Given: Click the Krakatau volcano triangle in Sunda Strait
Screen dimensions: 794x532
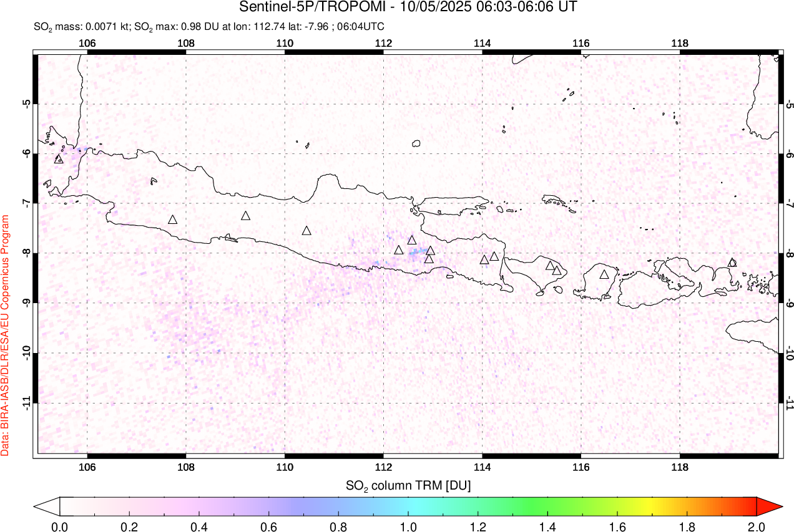Looking at the screenshot, I should [59, 159].
